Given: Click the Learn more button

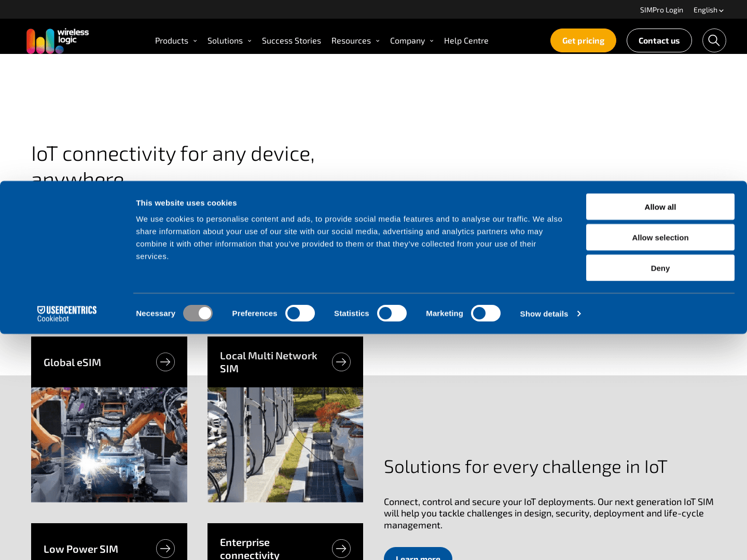Looking at the screenshot, I should coord(418,554).
